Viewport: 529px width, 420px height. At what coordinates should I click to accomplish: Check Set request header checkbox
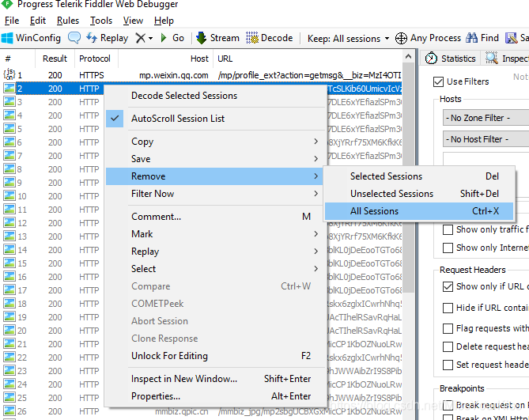tap(448, 365)
